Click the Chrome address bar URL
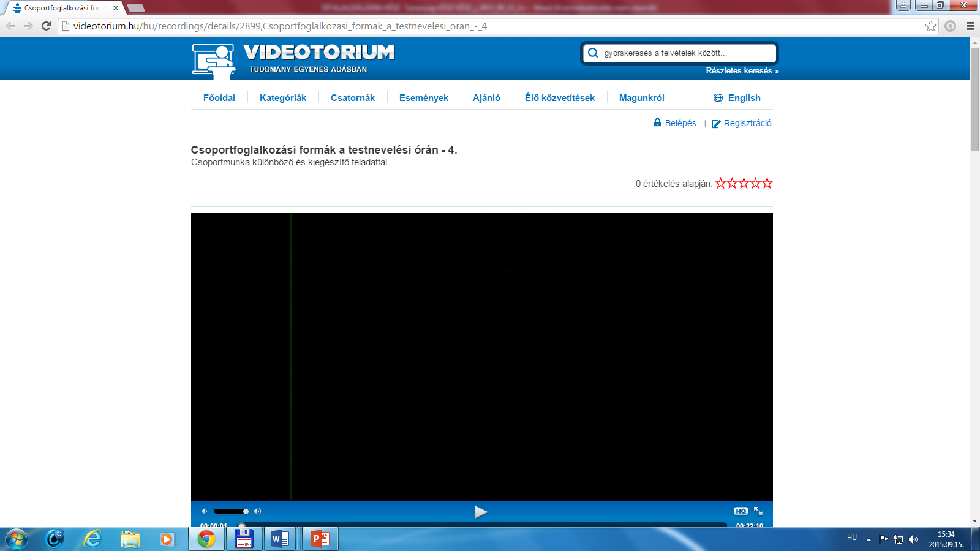Viewport: 980px width, 551px height. pyautogui.click(x=280, y=26)
